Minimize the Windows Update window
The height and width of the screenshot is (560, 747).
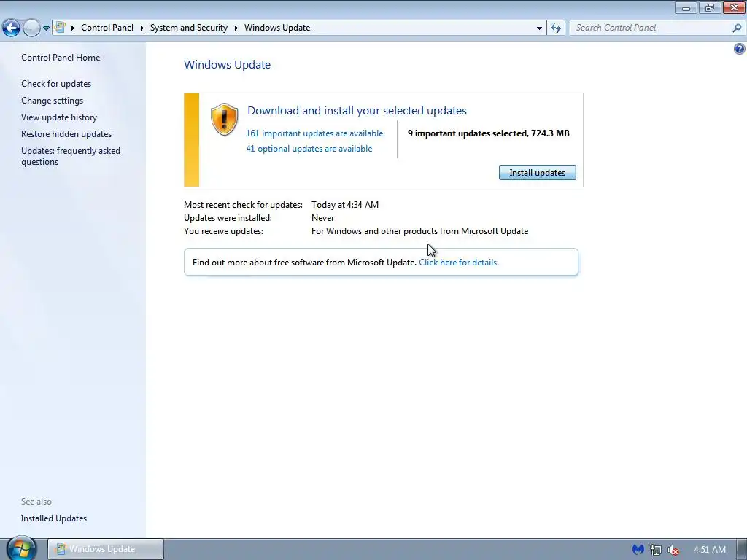pos(686,7)
